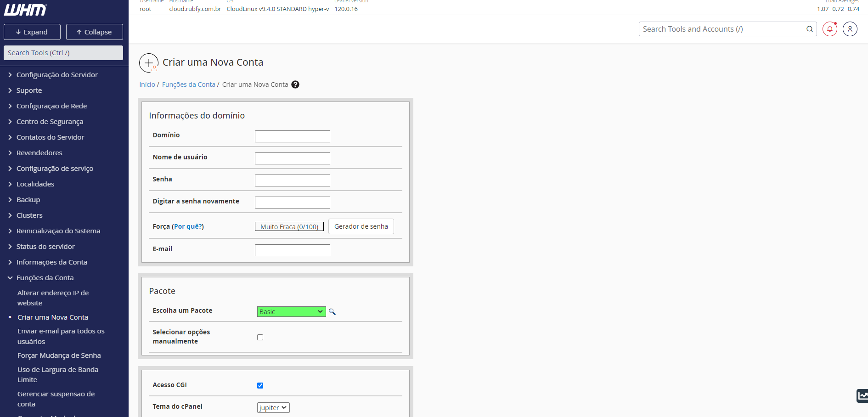
Task: Uncheck the Acesso CGI checkbox
Action: click(x=260, y=385)
